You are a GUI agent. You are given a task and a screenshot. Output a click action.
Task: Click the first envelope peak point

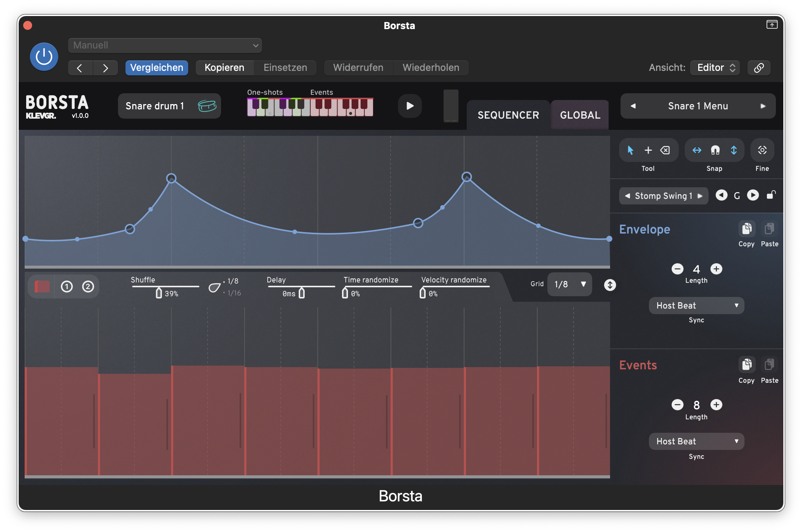pyautogui.click(x=171, y=178)
